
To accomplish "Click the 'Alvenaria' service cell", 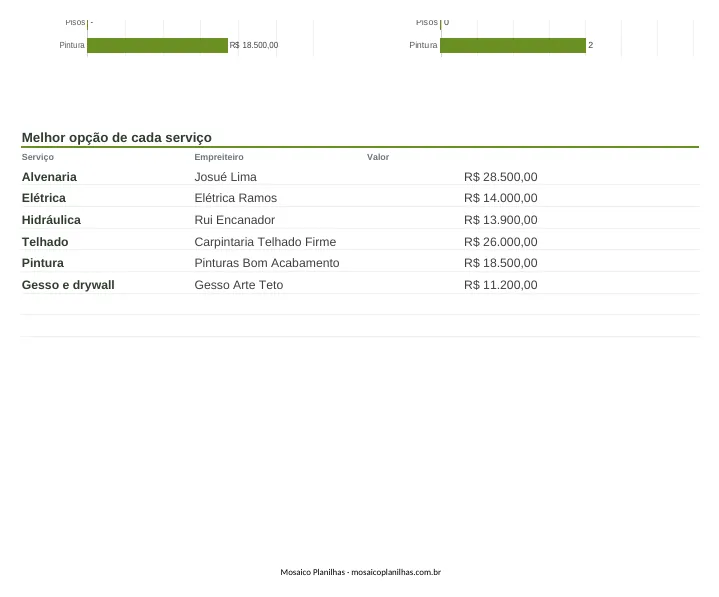I will tap(49, 177).
